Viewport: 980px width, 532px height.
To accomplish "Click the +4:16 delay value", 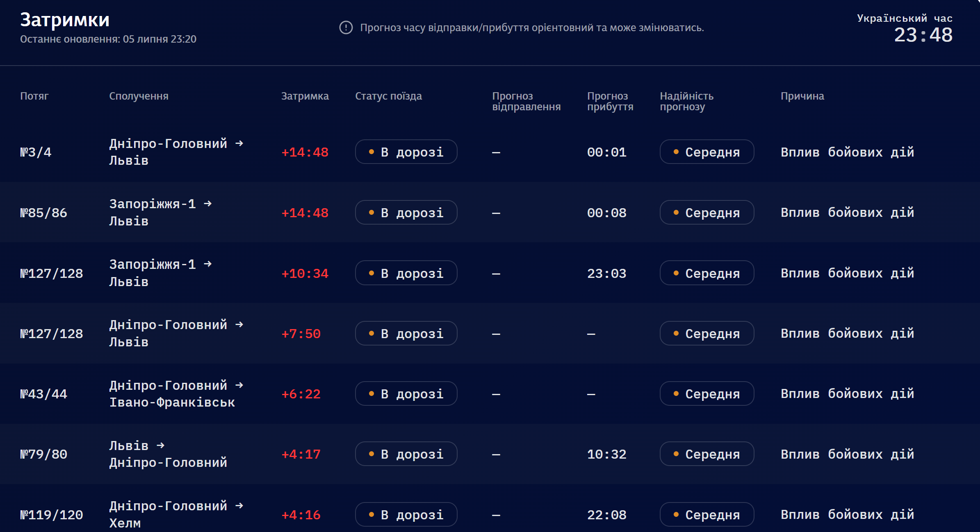I will click(x=301, y=515).
